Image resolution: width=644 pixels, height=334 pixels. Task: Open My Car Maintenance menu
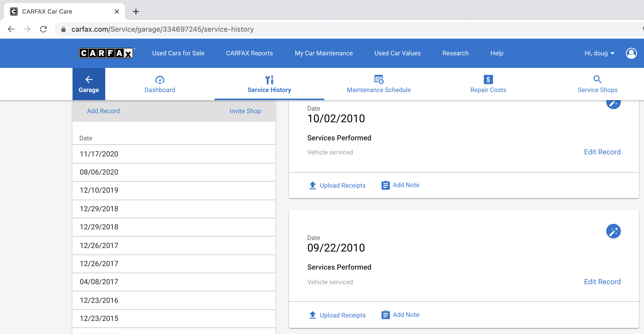pos(324,53)
